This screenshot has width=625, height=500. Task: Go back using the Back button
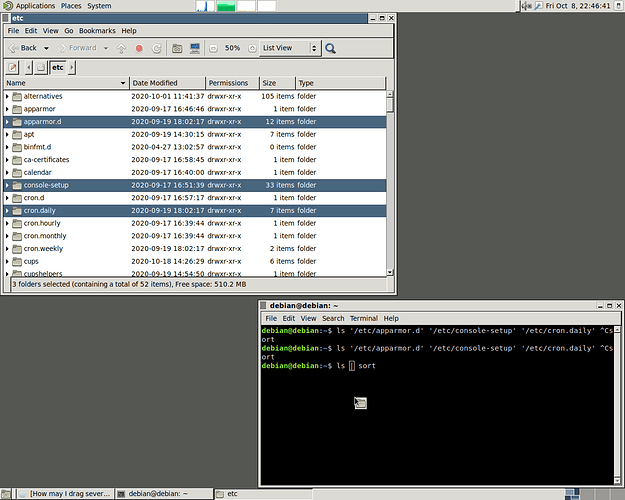click(23, 48)
